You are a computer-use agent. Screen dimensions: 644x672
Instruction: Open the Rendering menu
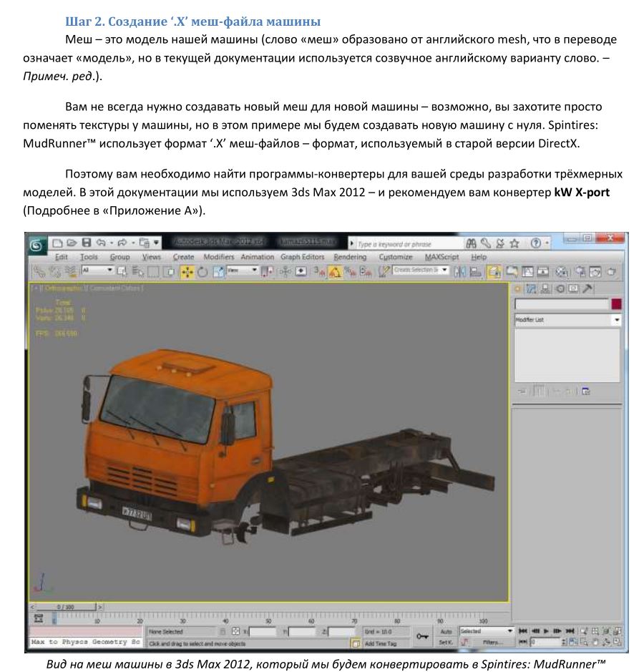[350, 257]
